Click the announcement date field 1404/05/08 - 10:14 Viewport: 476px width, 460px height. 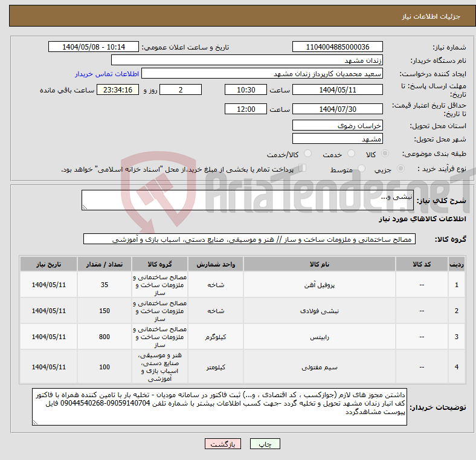click(94, 47)
